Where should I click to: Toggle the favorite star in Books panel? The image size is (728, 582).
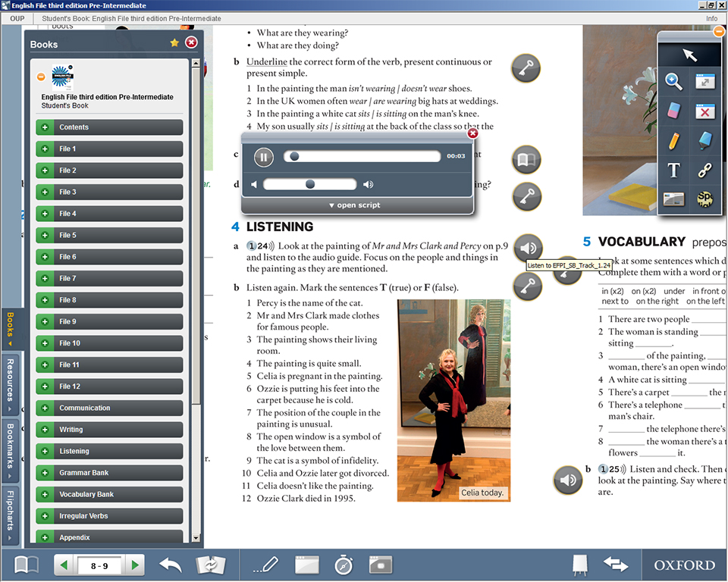point(174,43)
